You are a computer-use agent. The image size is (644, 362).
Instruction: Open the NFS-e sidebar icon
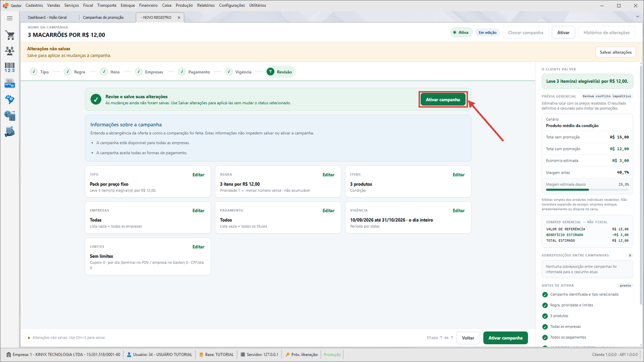pos(10,84)
